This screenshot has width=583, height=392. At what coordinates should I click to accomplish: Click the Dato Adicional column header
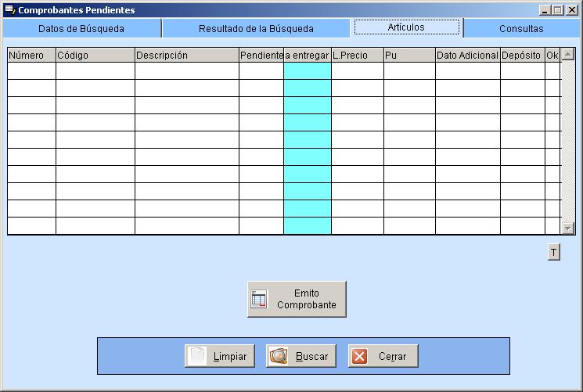pos(467,56)
